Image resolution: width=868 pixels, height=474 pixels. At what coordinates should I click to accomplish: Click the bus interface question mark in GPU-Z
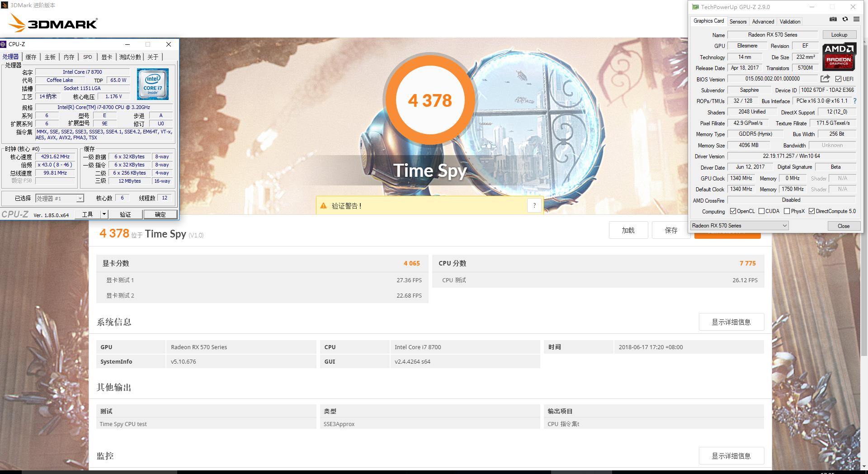(855, 101)
